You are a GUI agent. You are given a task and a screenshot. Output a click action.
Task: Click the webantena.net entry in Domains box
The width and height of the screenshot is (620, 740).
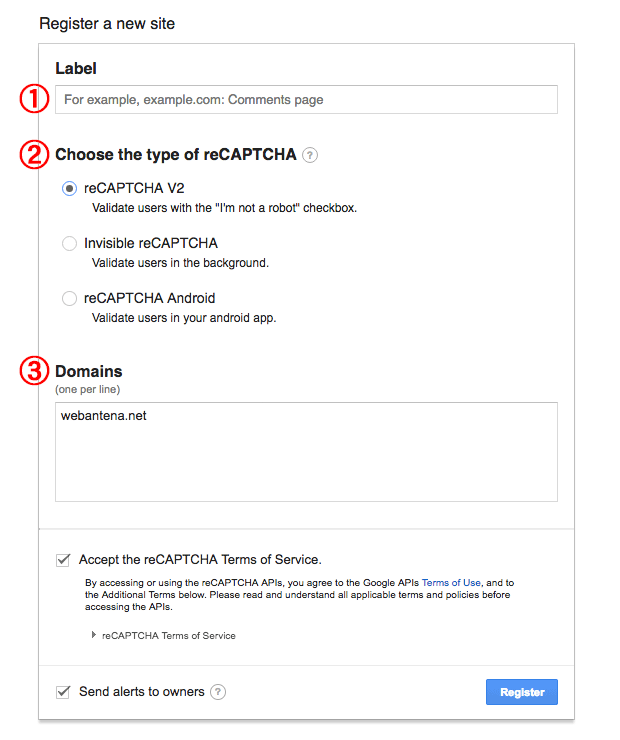tap(104, 416)
